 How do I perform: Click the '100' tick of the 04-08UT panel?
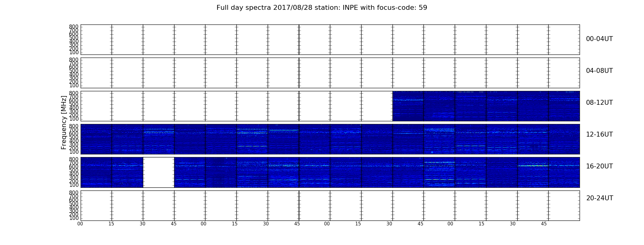74,85
